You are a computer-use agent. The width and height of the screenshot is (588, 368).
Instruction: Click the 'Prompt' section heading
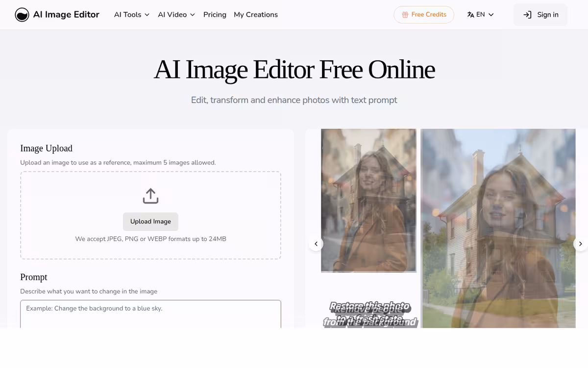click(x=34, y=277)
